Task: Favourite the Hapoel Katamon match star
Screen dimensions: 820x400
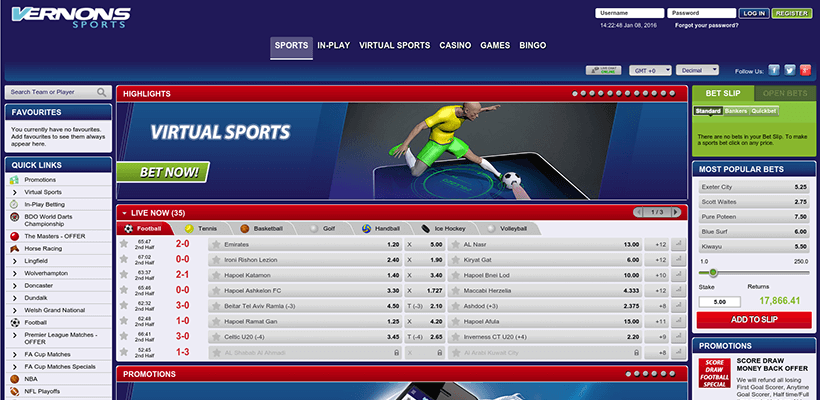Action: click(x=124, y=275)
